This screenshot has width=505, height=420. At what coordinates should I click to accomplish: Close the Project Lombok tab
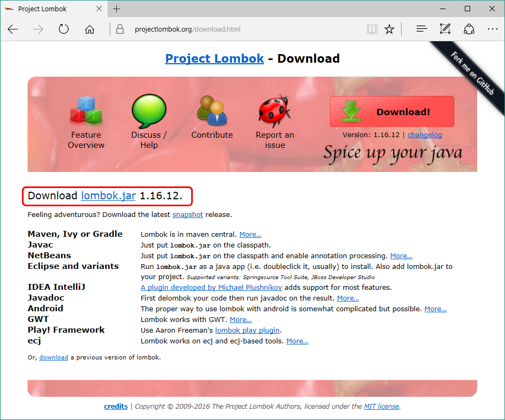click(99, 9)
